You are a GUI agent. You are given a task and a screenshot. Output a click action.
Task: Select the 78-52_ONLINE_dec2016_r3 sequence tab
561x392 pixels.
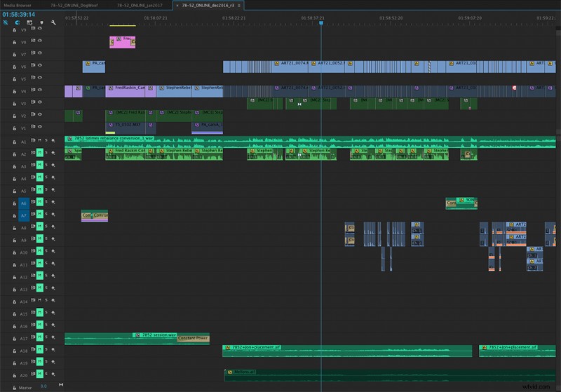click(x=208, y=6)
